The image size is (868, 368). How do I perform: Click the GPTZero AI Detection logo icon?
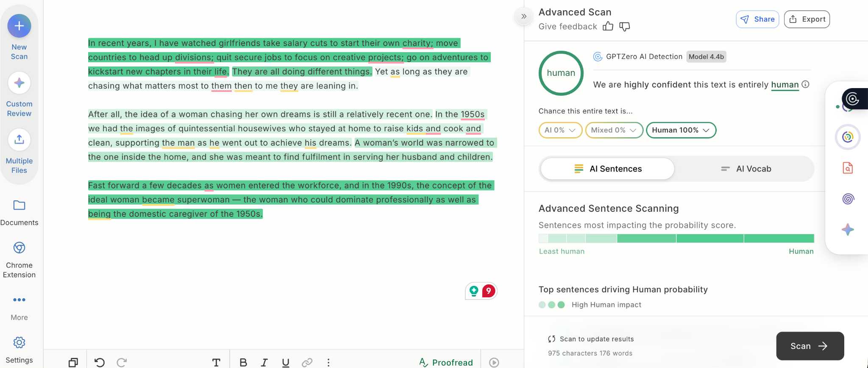tap(598, 57)
